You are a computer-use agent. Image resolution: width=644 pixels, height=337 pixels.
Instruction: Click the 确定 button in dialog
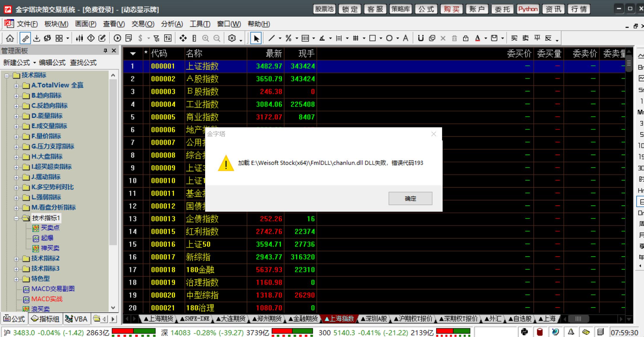(x=410, y=198)
